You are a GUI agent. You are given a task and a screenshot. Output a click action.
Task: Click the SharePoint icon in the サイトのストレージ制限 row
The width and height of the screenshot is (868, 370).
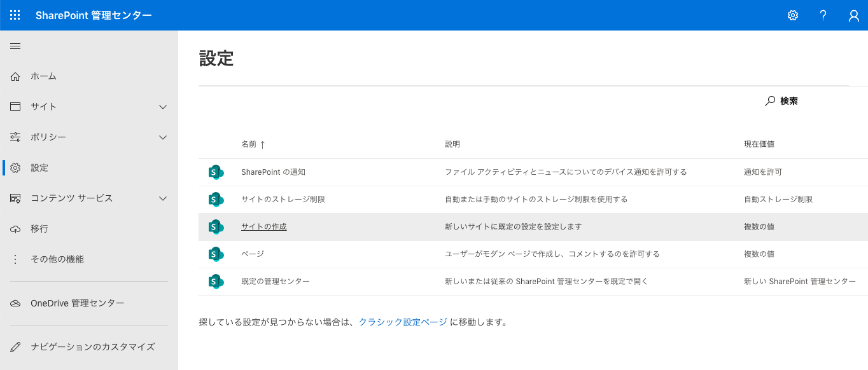[216, 200]
